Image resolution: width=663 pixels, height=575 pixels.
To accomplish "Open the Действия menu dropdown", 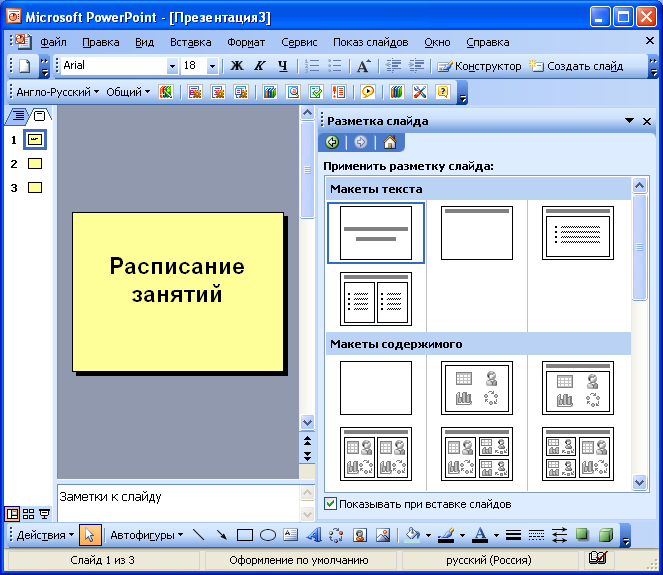I will pos(45,535).
